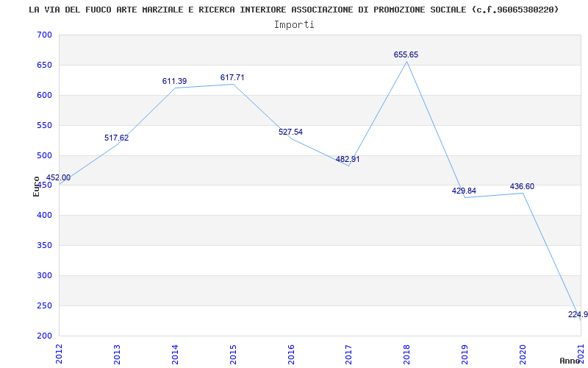Click the 482.91 value label
Screen dimensions: 588x368
(x=348, y=159)
